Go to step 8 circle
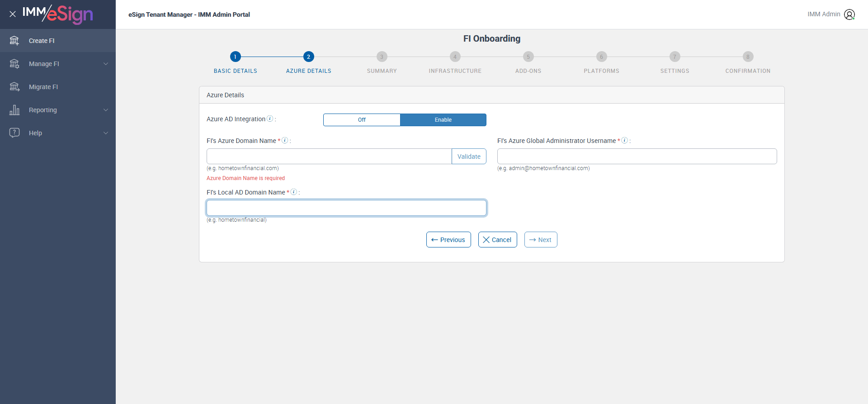Screen dimensions: 868x404 (748, 57)
